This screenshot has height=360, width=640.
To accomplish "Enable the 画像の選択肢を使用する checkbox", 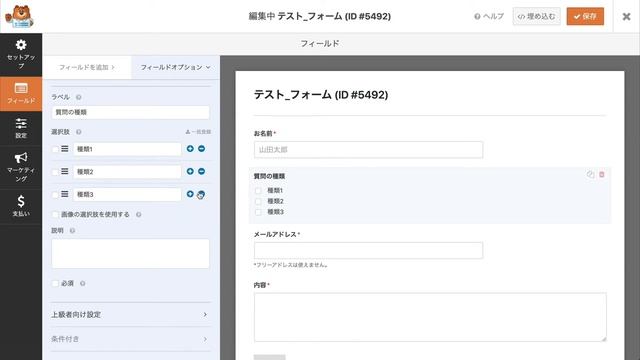I will point(55,214).
